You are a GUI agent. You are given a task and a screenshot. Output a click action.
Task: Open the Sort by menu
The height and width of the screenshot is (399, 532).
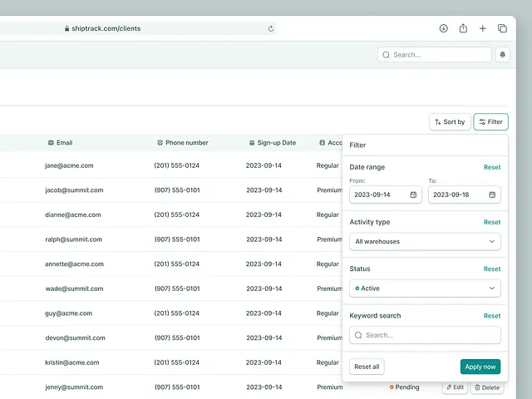449,122
